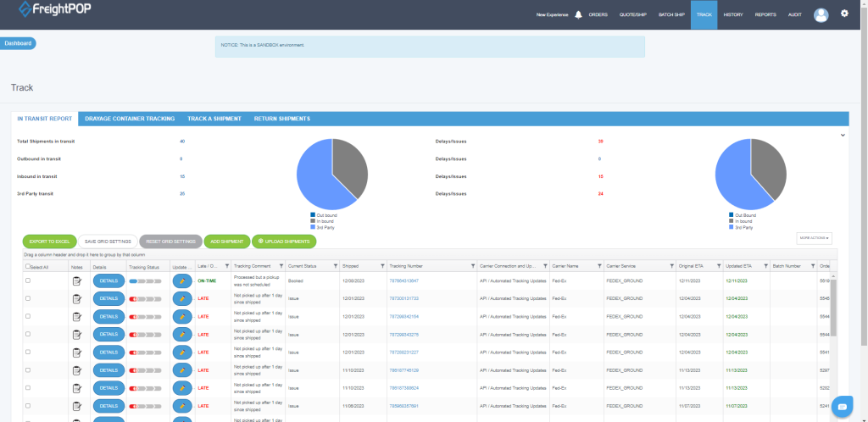The width and height of the screenshot is (868, 422).
Task: Click the Shipped column filter icon
Action: (382, 267)
